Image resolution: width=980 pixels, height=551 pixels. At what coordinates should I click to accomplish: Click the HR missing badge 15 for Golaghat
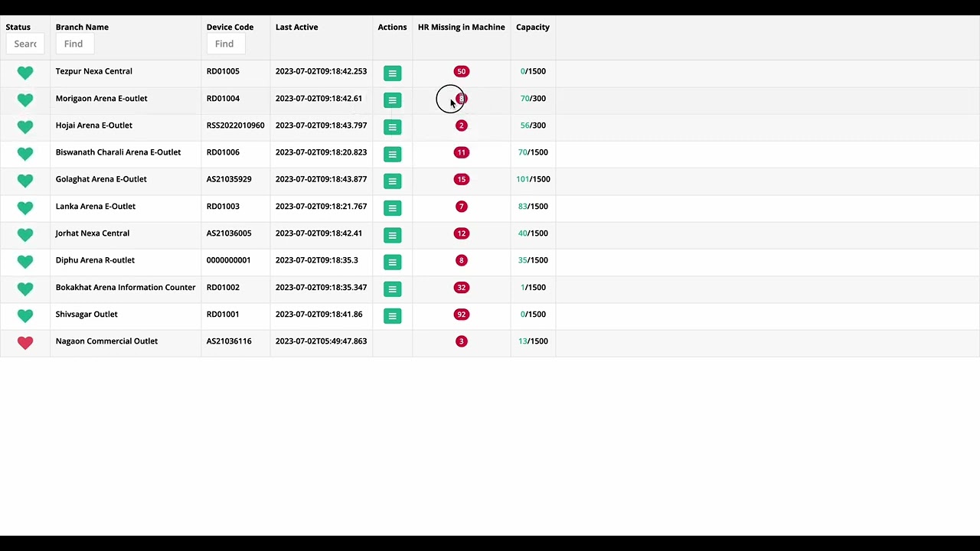coord(461,179)
